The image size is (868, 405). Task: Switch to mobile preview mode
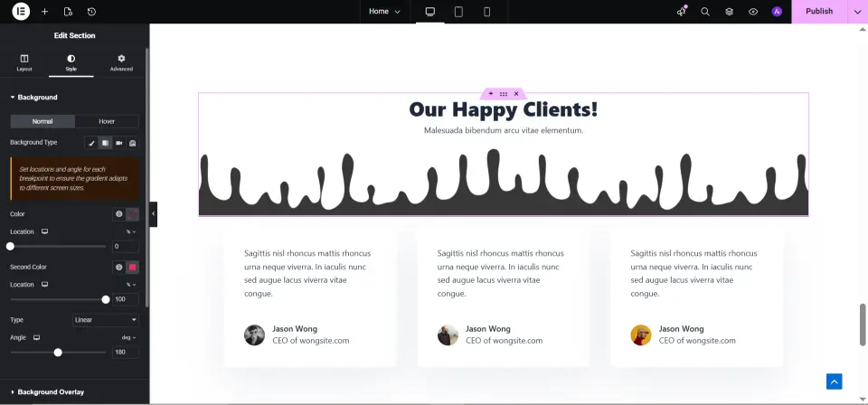pos(486,12)
